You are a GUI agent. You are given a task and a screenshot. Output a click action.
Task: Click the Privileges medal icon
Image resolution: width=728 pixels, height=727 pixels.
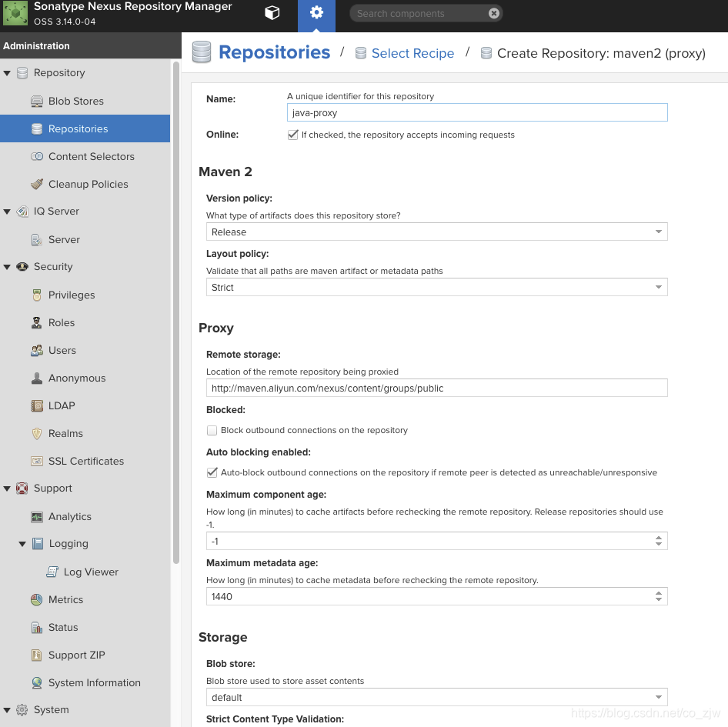[x=37, y=295]
